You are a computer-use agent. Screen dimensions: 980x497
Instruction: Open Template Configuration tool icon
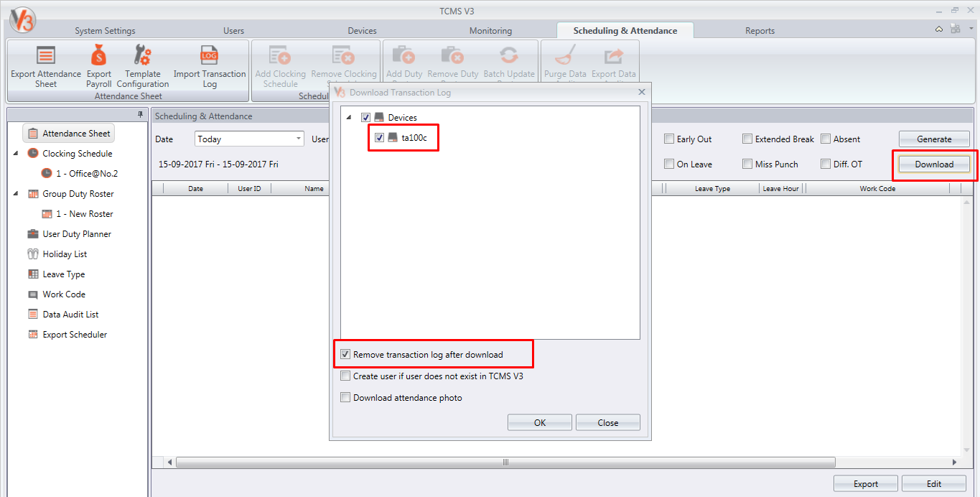point(143,55)
